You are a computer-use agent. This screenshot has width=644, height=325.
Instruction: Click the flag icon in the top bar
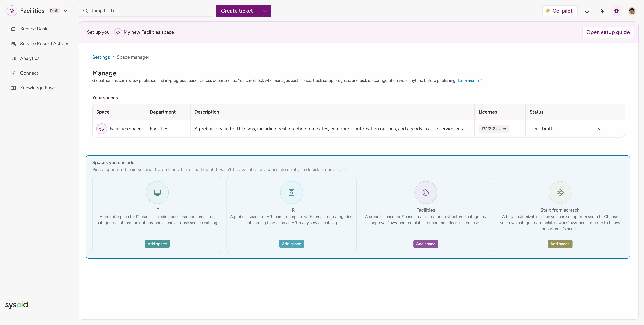point(602,11)
